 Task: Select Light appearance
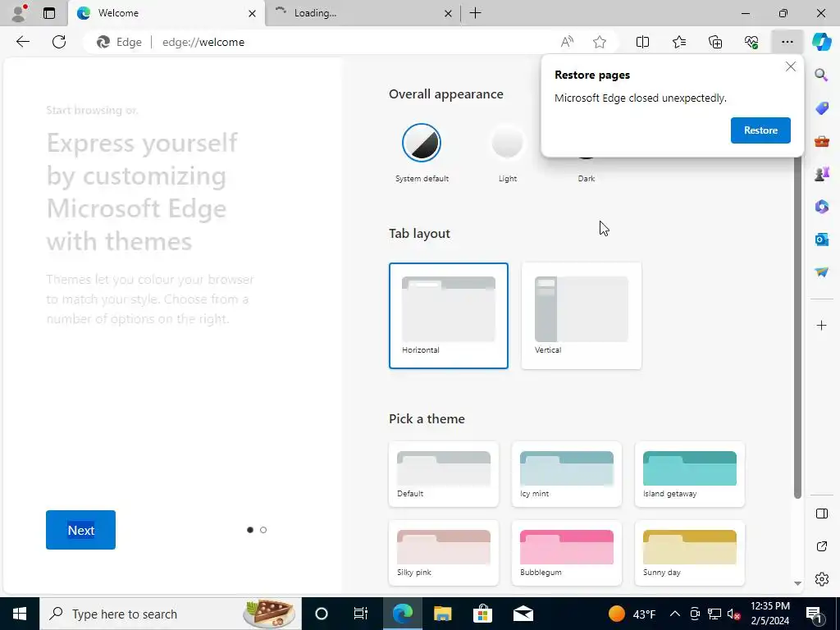[507, 143]
